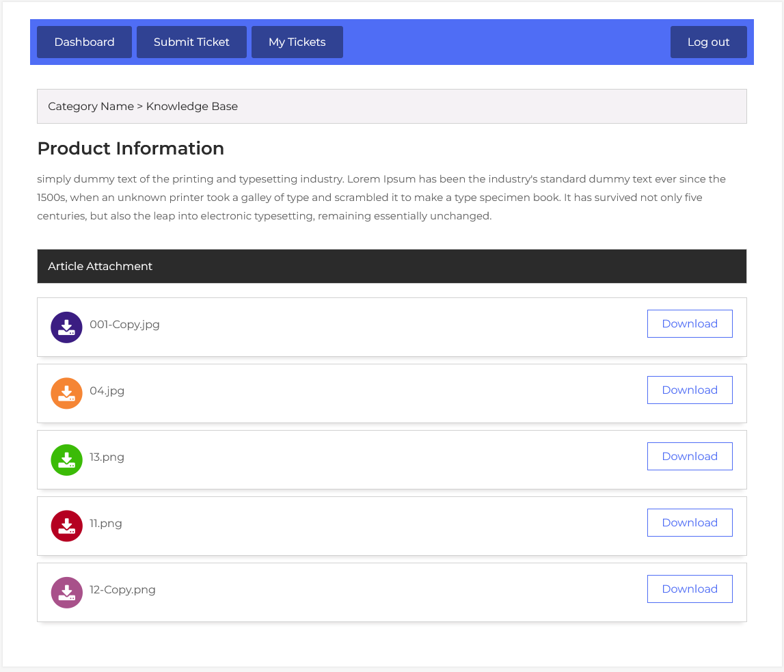Image resolution: width=784 pixels, height=672 pixels.
Task: Click the pink download icon for 12-Copy.png
Action: [x=66, y=593]
